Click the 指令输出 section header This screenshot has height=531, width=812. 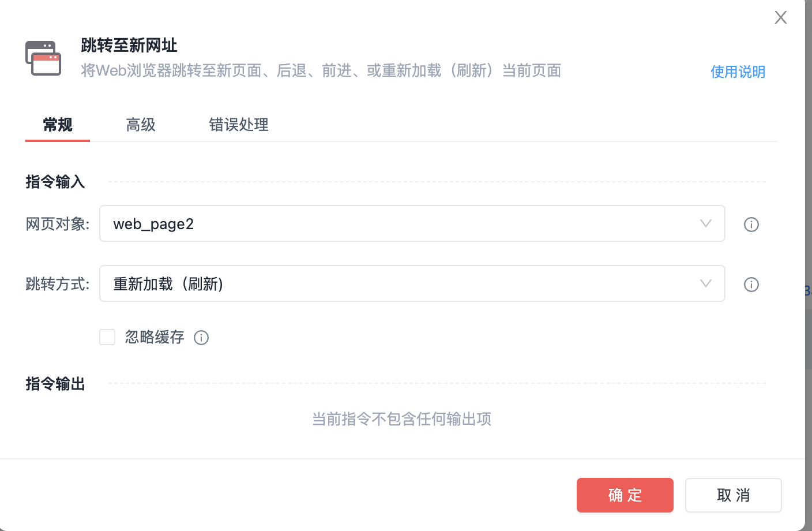pyautogui.click(x=55, y=384)
